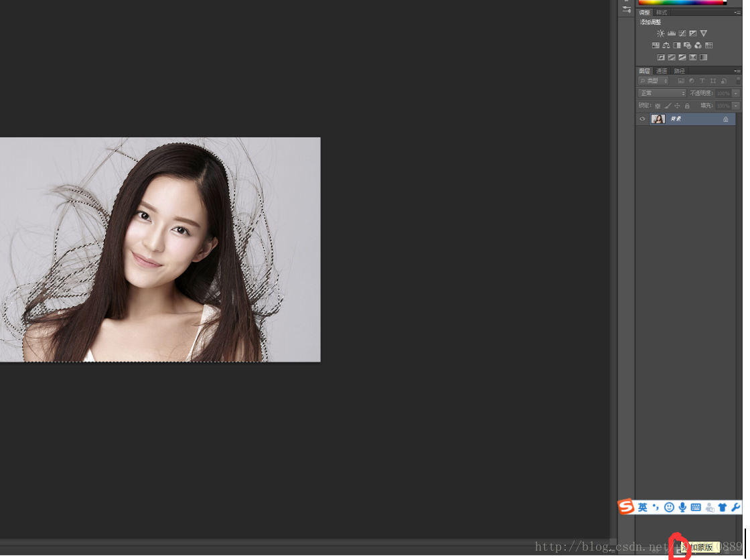Add a Black & White adjustment
This screenshot has height=560, width=750.
[677, 46]
